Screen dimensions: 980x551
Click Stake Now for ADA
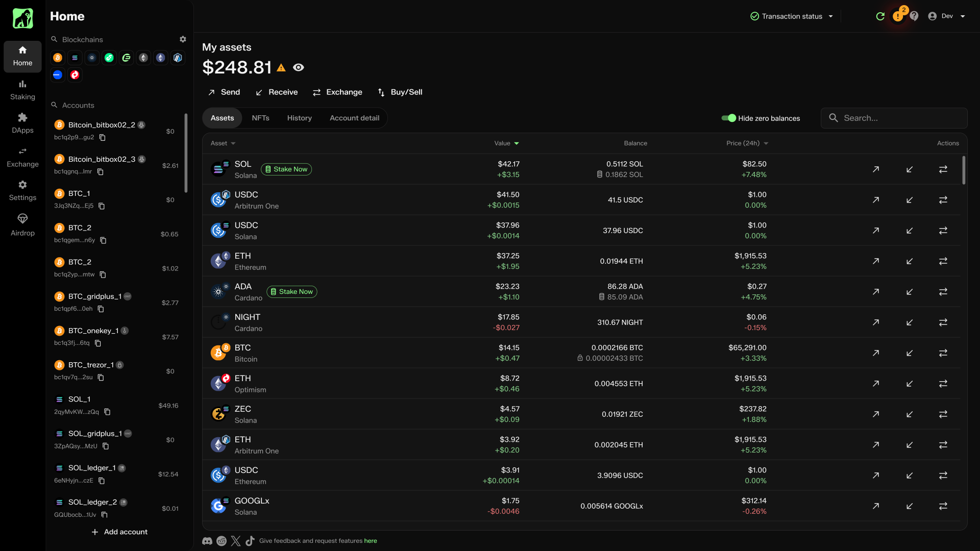point(291,292)
